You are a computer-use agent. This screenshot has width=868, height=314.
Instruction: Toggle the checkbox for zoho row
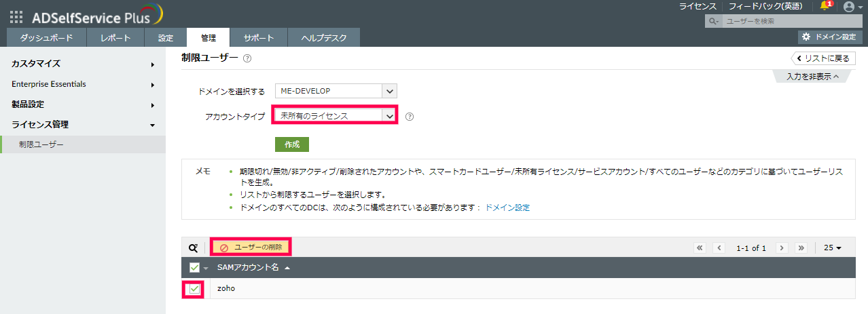pyautogui.click(x=195, y=289)
